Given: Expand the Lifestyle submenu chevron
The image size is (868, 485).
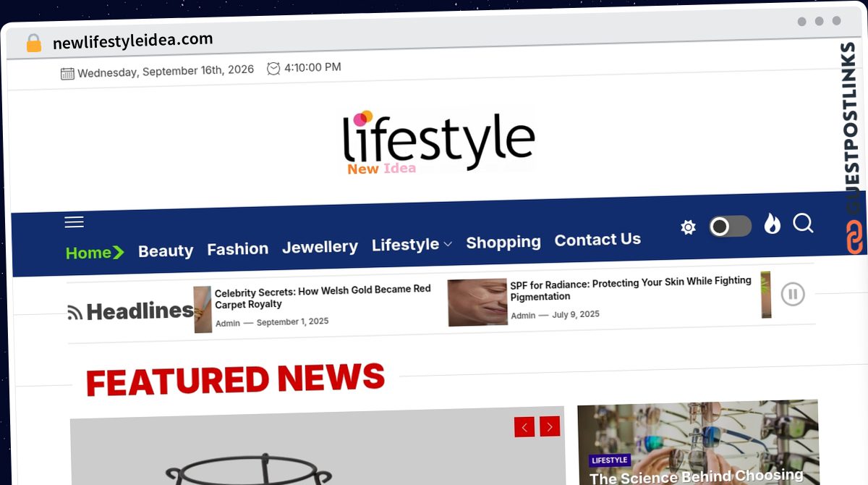Looking at the screenshot, I should pyautogui.click(x=448, y=245).
